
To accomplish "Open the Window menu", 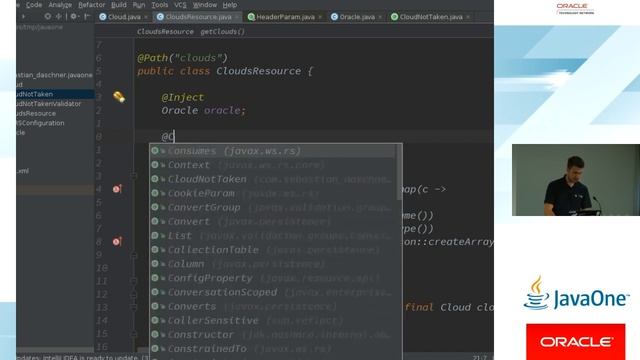I will pos(204,5).
